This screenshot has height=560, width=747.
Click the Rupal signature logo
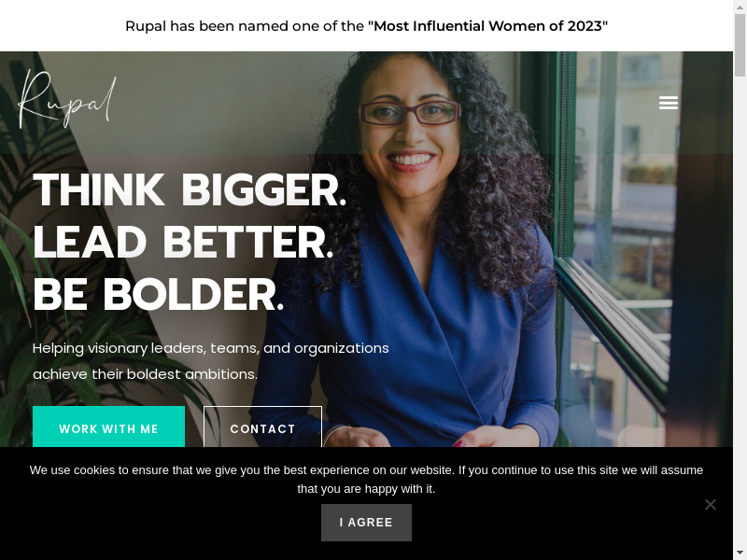[67, 99]
